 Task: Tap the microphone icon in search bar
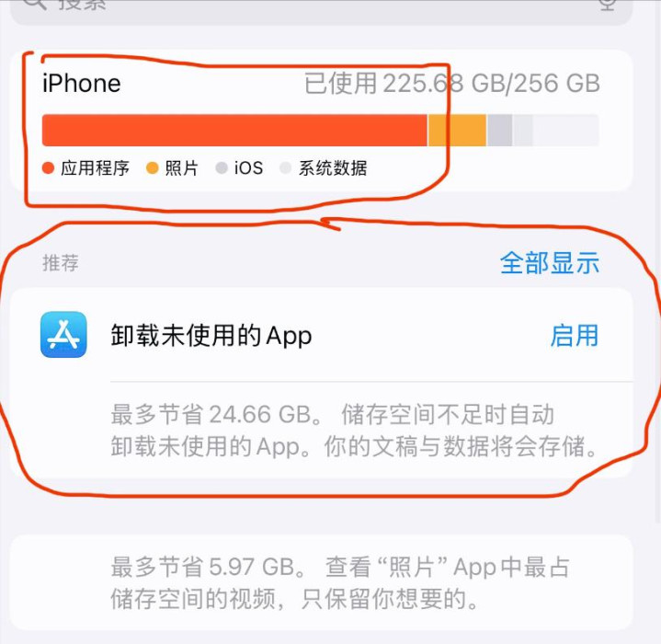coord(607,5)
